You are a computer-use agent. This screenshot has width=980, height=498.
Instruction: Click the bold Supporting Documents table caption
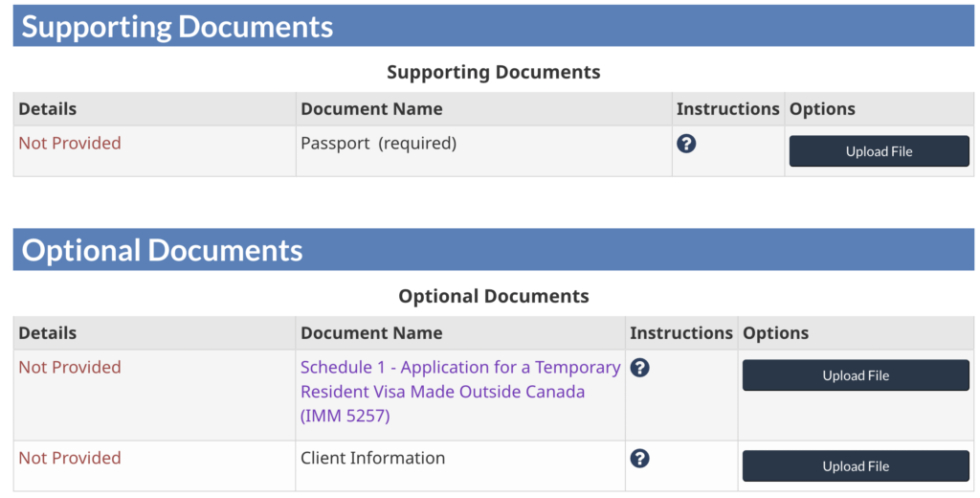[x=493, y=73]
